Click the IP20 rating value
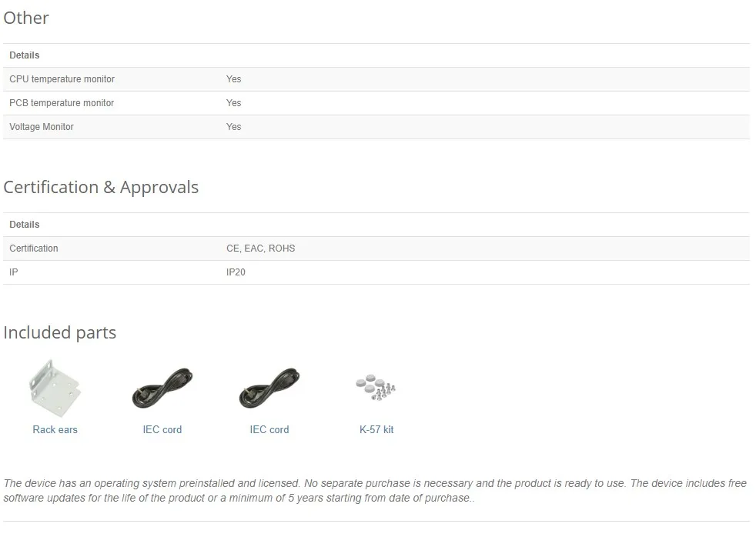 [236, 272]
